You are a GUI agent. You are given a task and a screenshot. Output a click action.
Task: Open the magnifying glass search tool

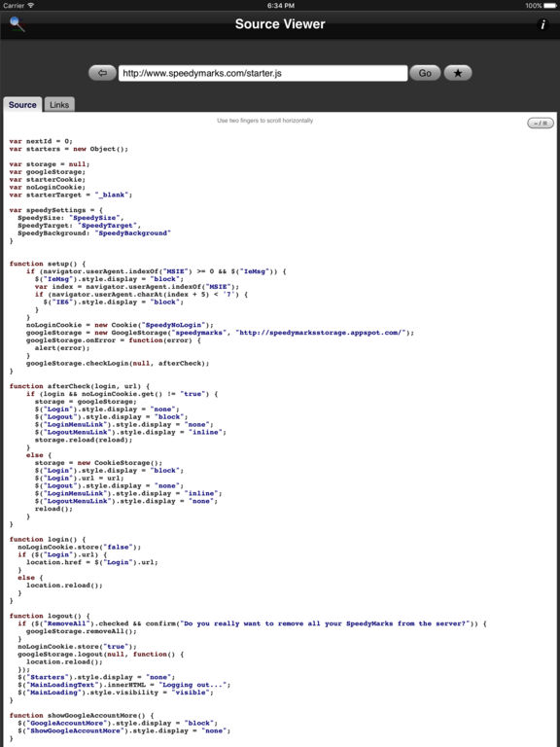pos(17,23)
